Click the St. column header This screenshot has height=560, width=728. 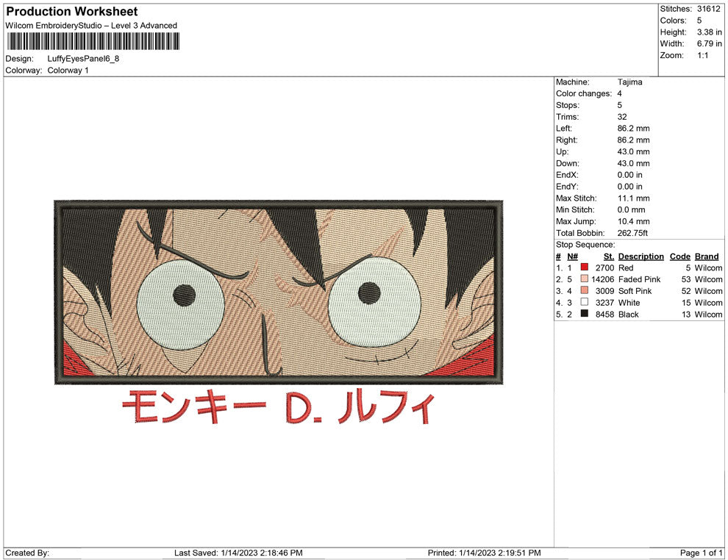(x=608, y=256)
